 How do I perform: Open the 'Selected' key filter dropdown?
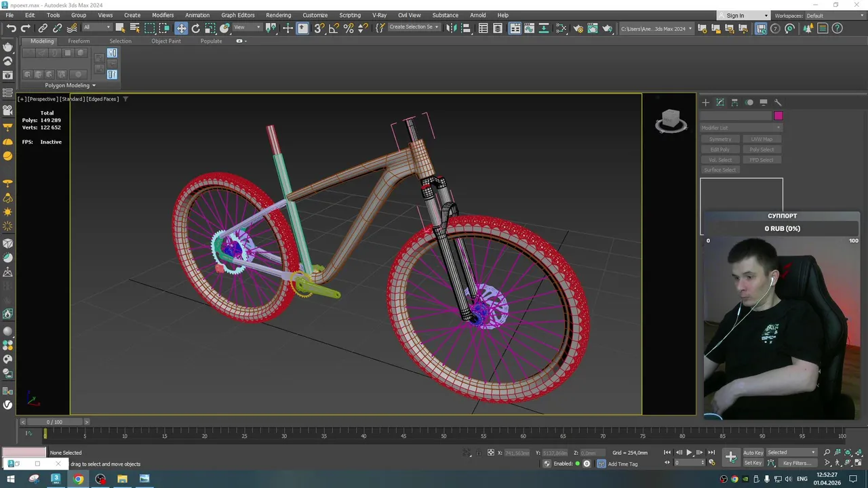pos(791,452)
